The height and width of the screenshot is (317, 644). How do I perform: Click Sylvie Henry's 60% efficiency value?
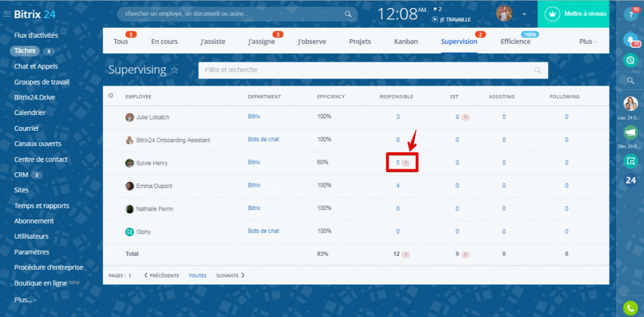(323, 162)
